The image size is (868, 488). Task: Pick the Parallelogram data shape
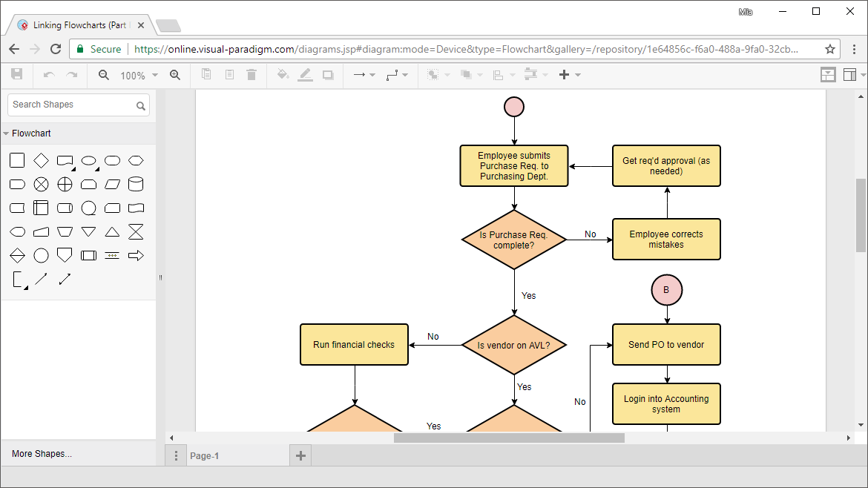tap(112, 184)
